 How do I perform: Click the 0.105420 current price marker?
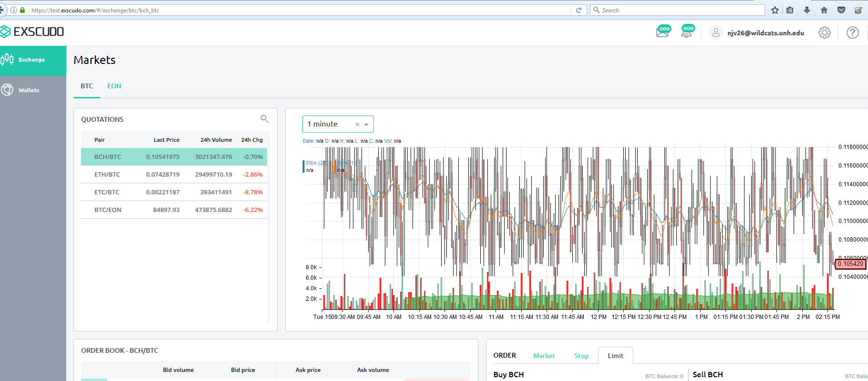tap(850, 264)
